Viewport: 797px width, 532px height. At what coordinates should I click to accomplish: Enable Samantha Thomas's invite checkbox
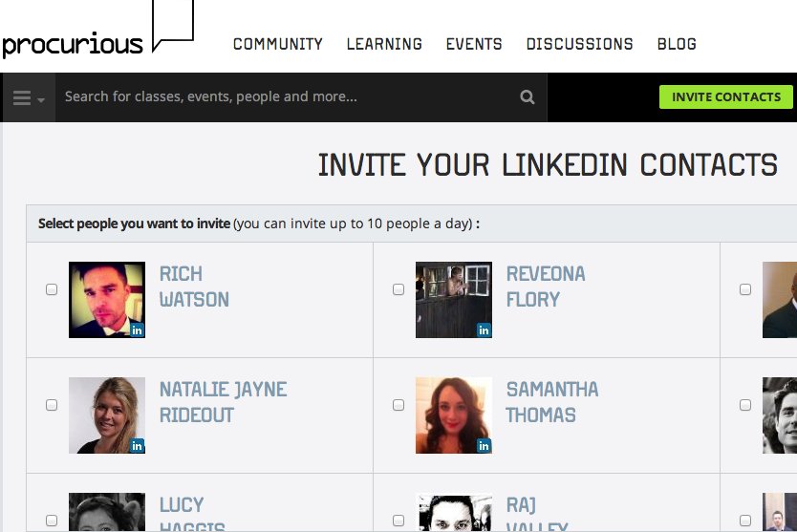click(398, 405)
